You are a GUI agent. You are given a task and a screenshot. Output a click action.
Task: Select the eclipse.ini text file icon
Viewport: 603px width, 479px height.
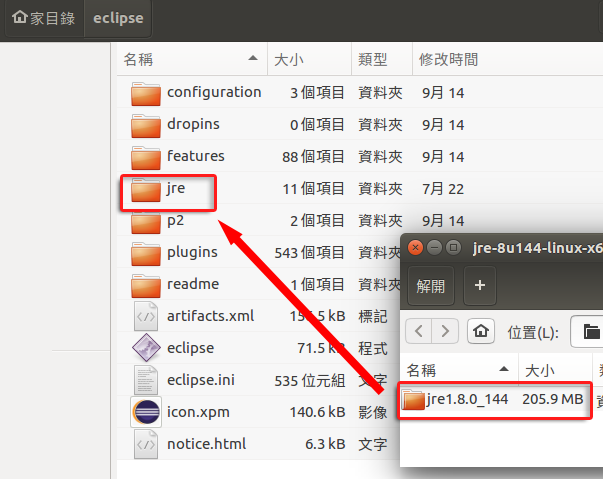(146, 380)
